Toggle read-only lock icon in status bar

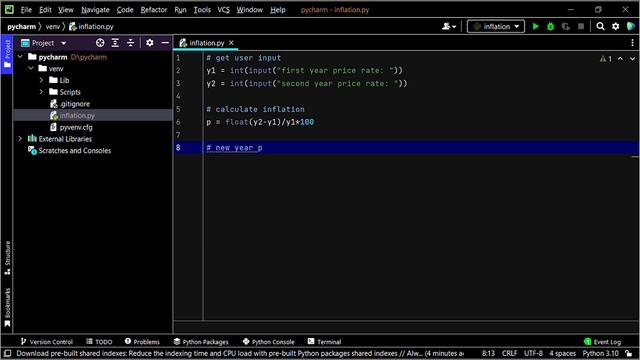tap(629, 353)
